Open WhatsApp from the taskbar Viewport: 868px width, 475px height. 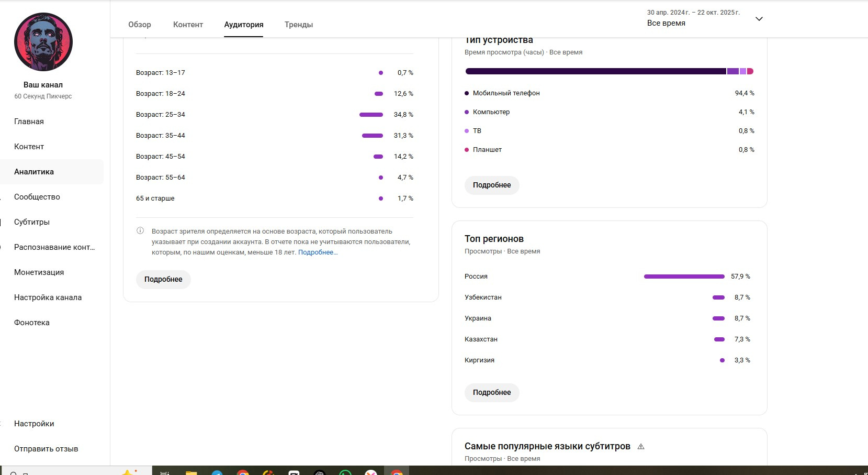tap(345, 473)
